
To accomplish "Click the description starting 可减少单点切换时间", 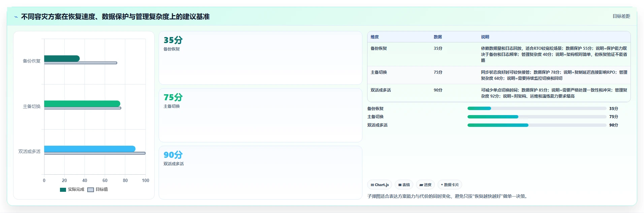I will 554,93.
